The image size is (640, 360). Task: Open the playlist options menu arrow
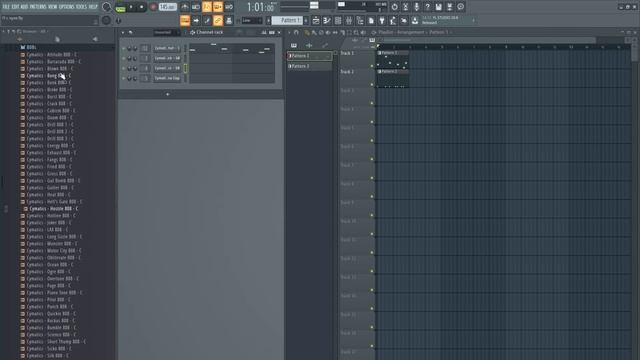[x=289, y=32]
